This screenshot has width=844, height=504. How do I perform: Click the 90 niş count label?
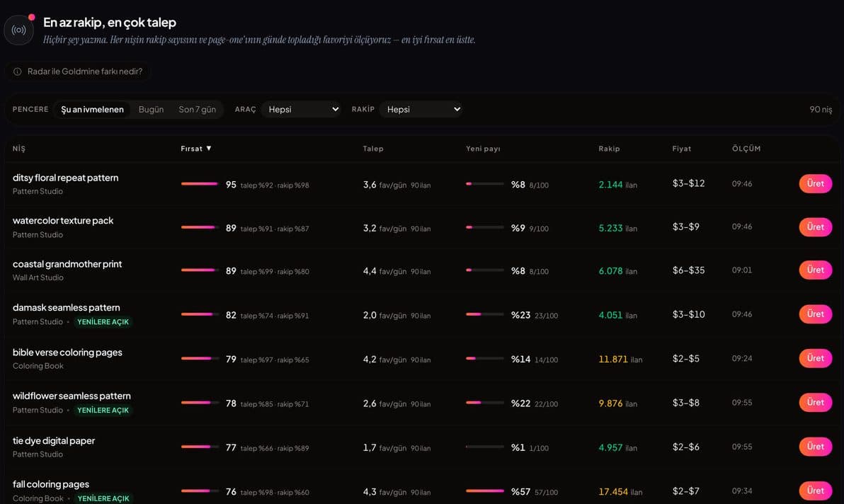click(x=821, y=109)
